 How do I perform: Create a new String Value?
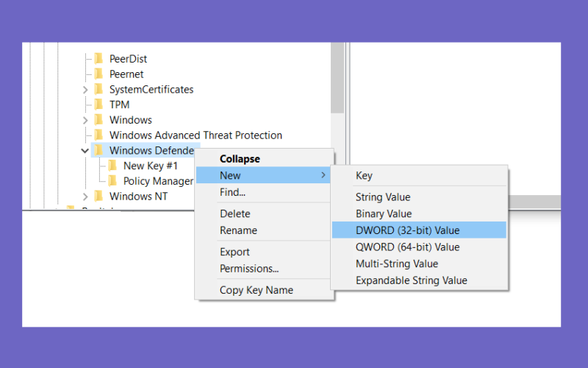point(419,197)
